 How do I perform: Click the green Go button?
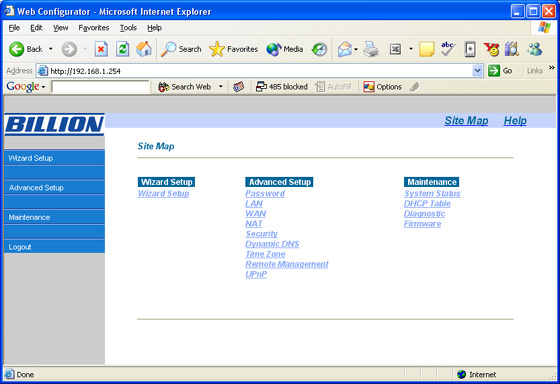pyautogui.click(x=500, y=71)
